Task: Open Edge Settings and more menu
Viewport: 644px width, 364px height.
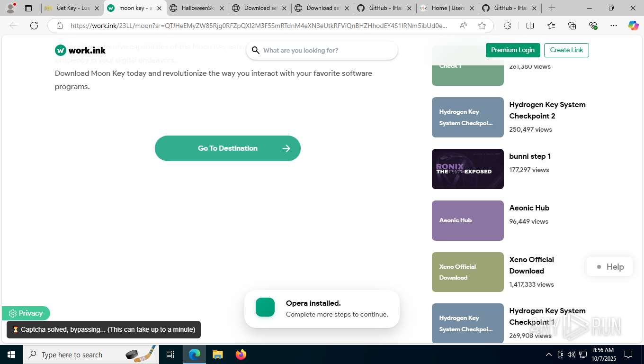Action: pyautogui.click(x=614, y=26)
